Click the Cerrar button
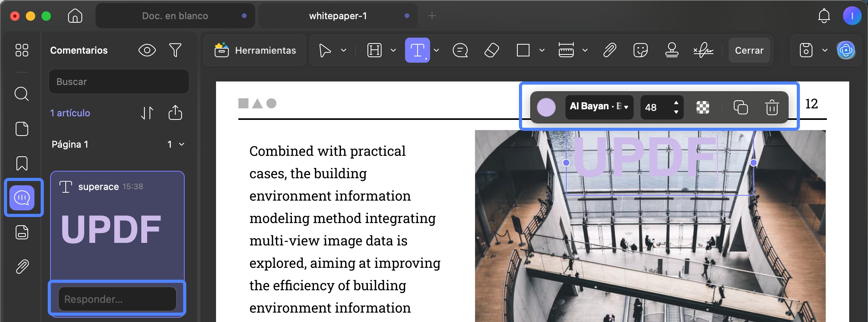This screenshot has width=868, height=322. click(749, 50)
